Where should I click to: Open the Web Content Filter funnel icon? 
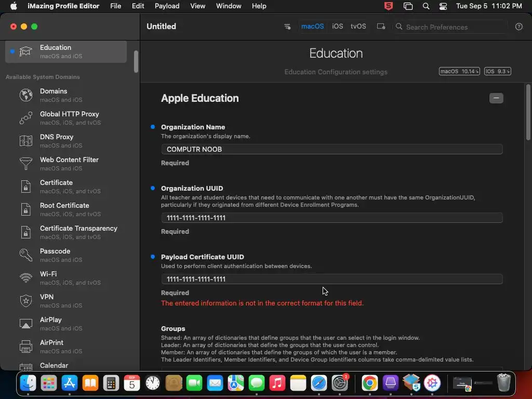[x=26, y=164]
